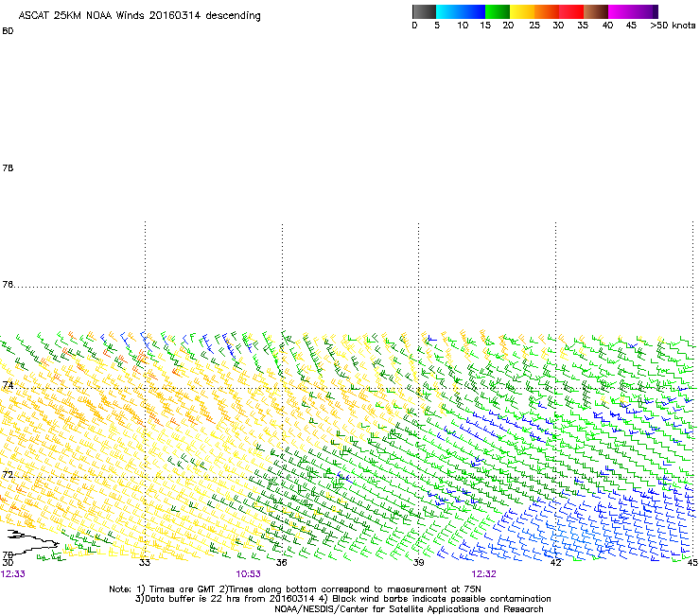Click the longitude label 33

(144, 562)
